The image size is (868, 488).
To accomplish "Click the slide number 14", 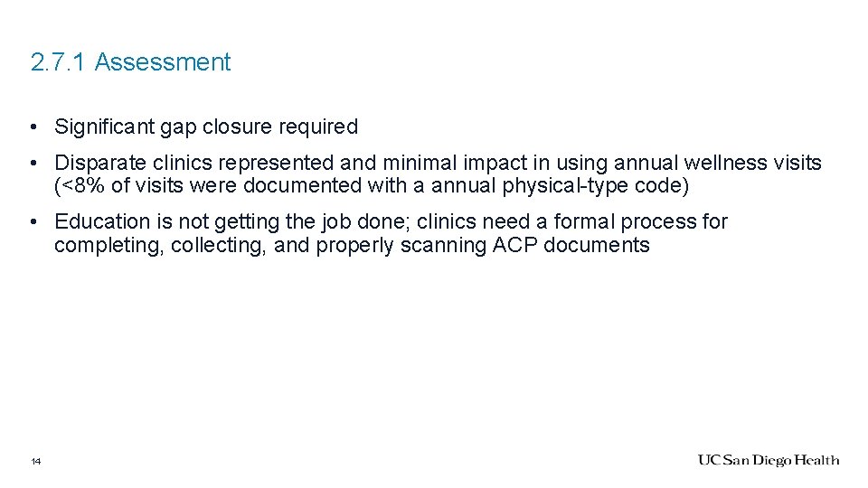I will point(35,462).
